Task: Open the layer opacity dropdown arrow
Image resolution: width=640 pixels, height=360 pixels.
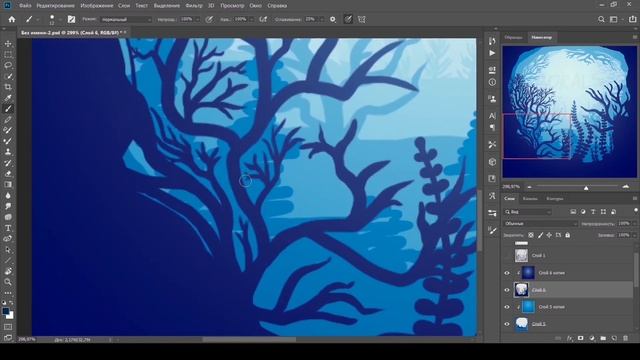Action: coord(634,224)
